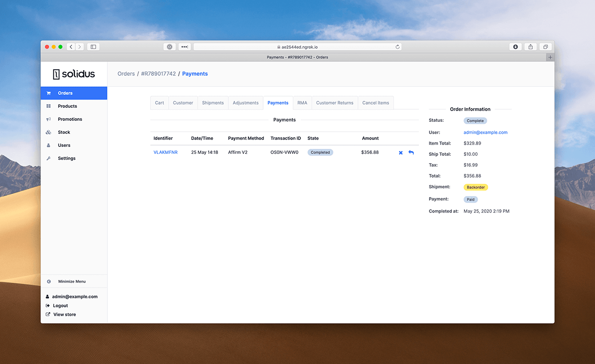Viewport: 595px width, 364px height.
Task: Open the Customer Returns tab
Action: click(335, 103)
